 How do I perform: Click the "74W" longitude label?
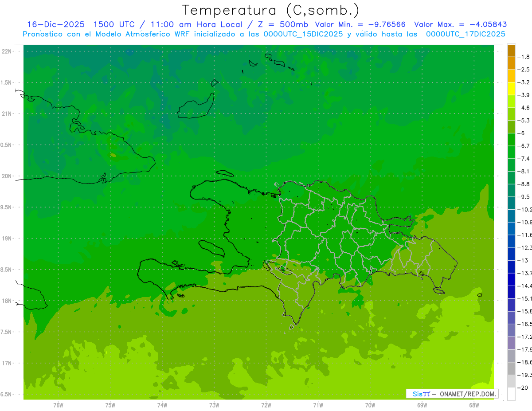pos(162,405)
